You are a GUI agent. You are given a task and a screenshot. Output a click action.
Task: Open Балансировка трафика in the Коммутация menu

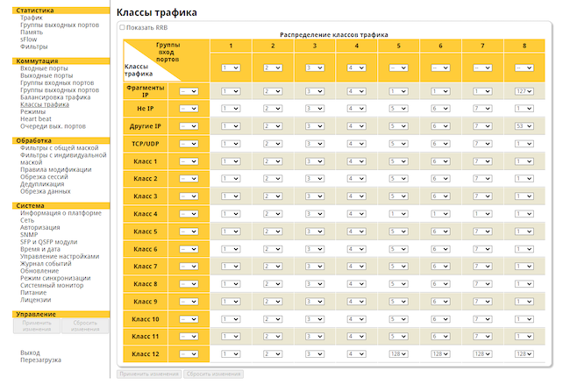pyautogui.click(x=55, y=97)
